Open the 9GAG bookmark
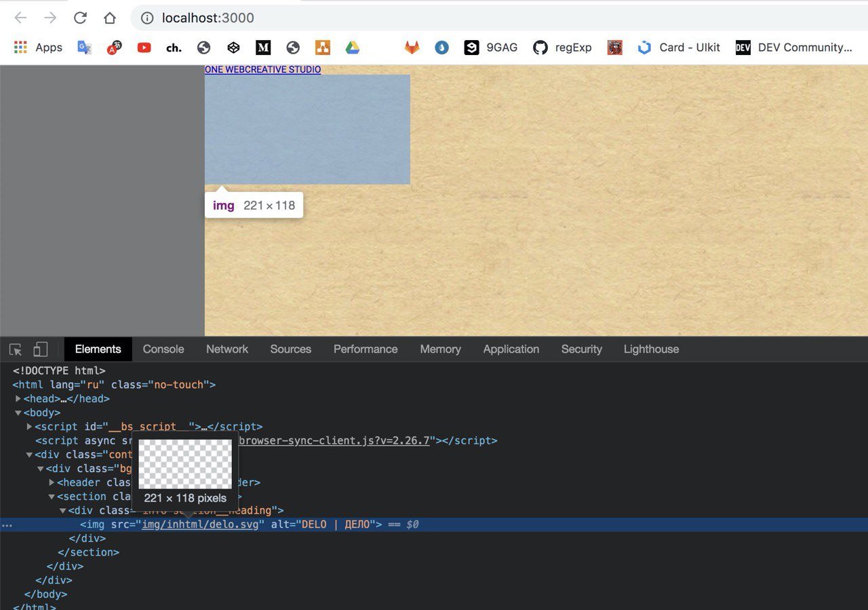Screen dimensions: 868x610 point(491,47)
